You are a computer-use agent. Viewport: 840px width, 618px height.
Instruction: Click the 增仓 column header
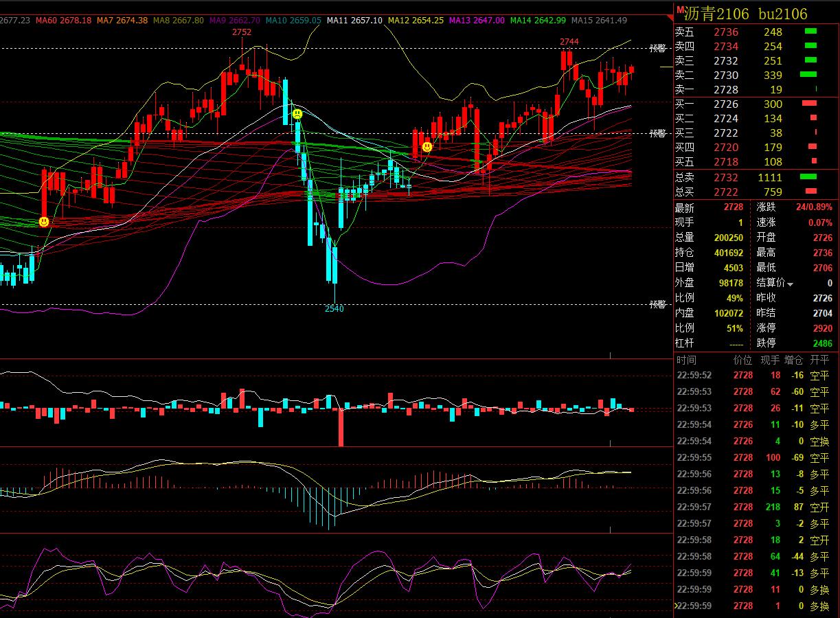click(x=794, y=360)
